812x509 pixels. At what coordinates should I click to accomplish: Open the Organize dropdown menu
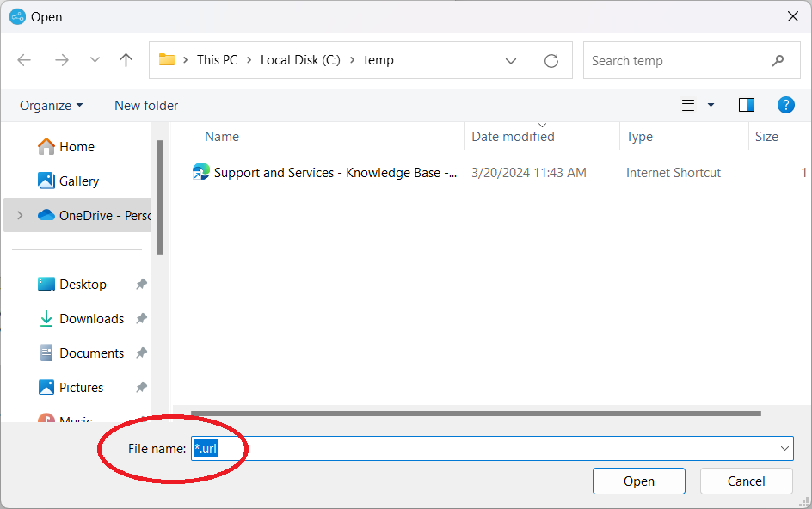[x=50, y=105]
